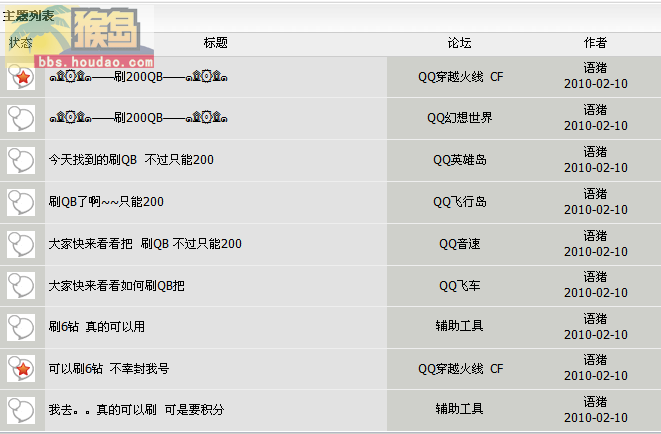The width and height of the screenshot is (661, 434).
Task: Click author 语猪 in the 刷6钻 真的可以用 row
Action: (x=595, y=318)
